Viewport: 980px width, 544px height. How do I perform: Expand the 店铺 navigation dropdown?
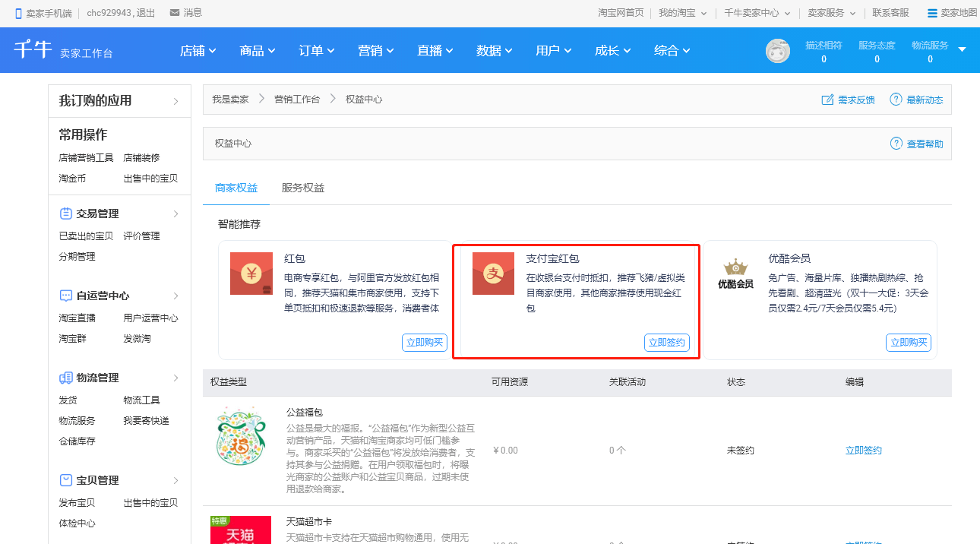point(198,51)
